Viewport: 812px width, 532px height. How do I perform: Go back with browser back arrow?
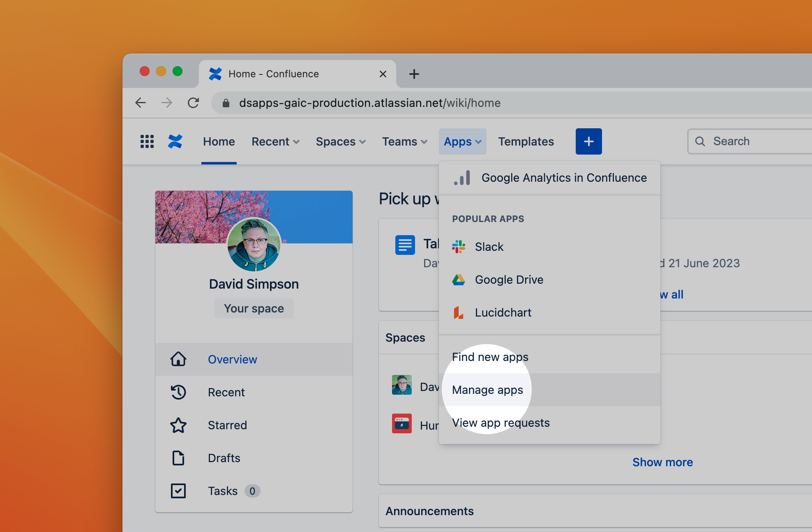tap(141, 103)
